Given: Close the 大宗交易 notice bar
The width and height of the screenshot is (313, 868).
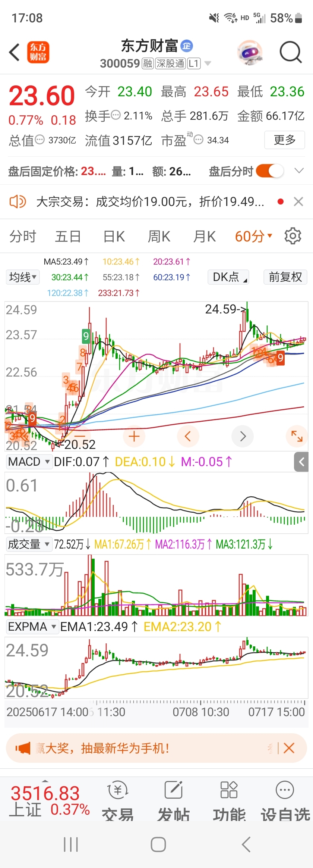Looking at the screenshot, I should coord(298,202).
